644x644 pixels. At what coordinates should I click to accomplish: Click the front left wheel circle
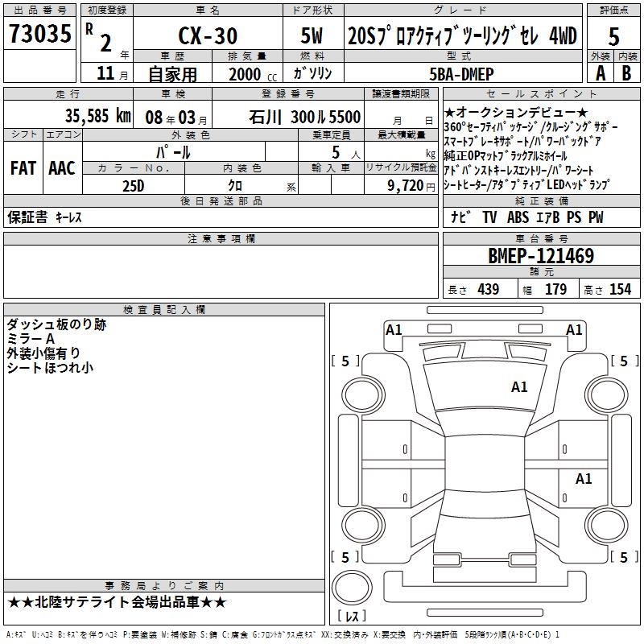363,395
